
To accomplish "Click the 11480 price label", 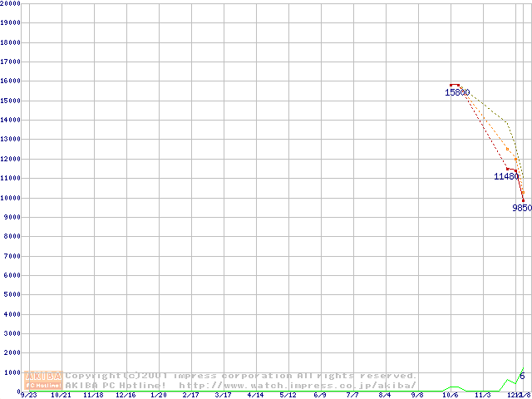I will [505, 176].
